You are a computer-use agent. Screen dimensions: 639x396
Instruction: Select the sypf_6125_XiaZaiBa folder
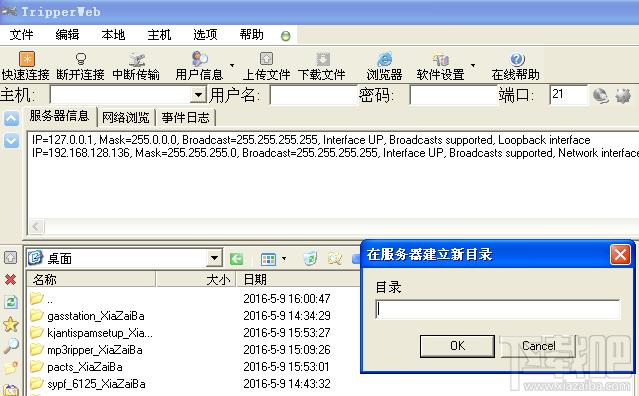coord(96,384)
